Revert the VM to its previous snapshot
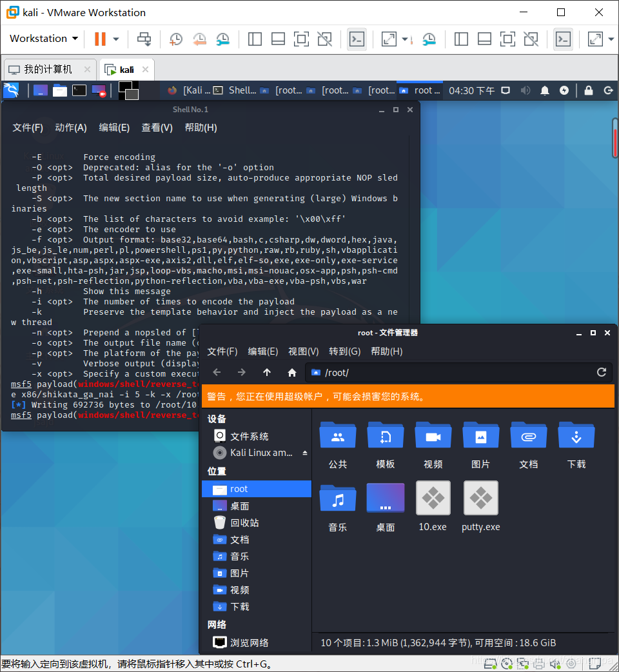 (x=199, y=39)
